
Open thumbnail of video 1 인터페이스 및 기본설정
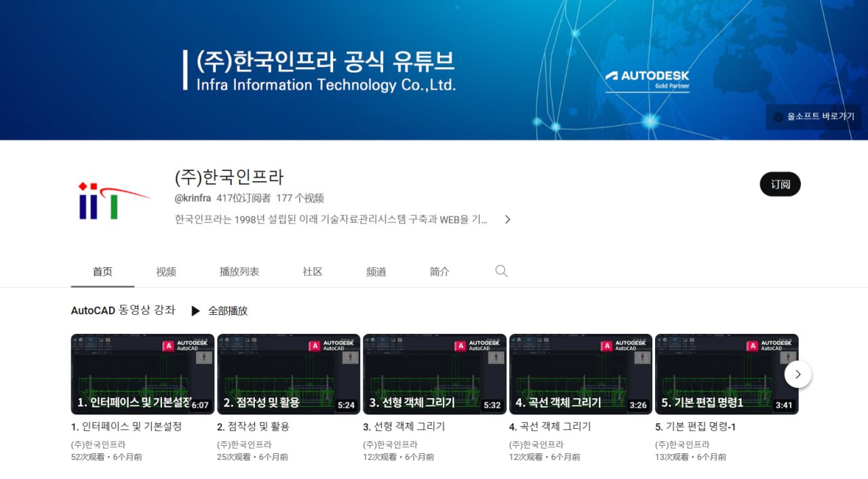click(142, 374)
